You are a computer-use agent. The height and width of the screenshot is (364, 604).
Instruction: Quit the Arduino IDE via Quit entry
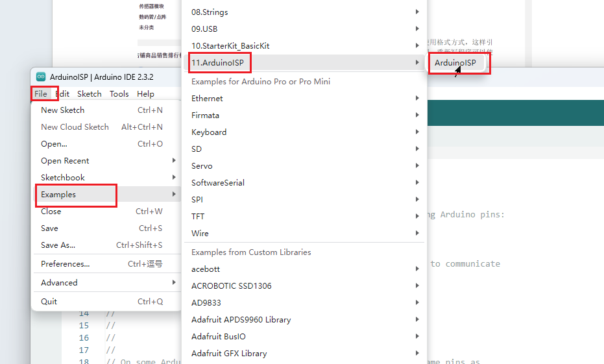click(x=49, y=302)
